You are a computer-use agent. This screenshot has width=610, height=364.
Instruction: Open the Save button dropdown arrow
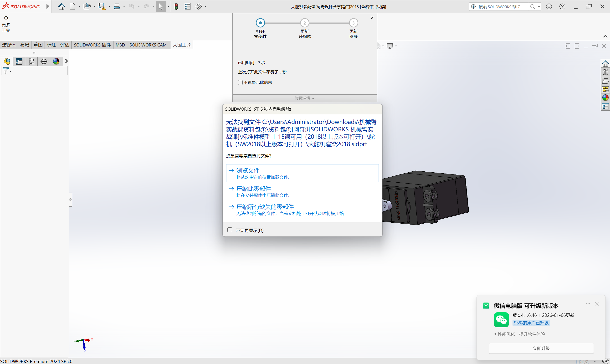pos(109,6)
